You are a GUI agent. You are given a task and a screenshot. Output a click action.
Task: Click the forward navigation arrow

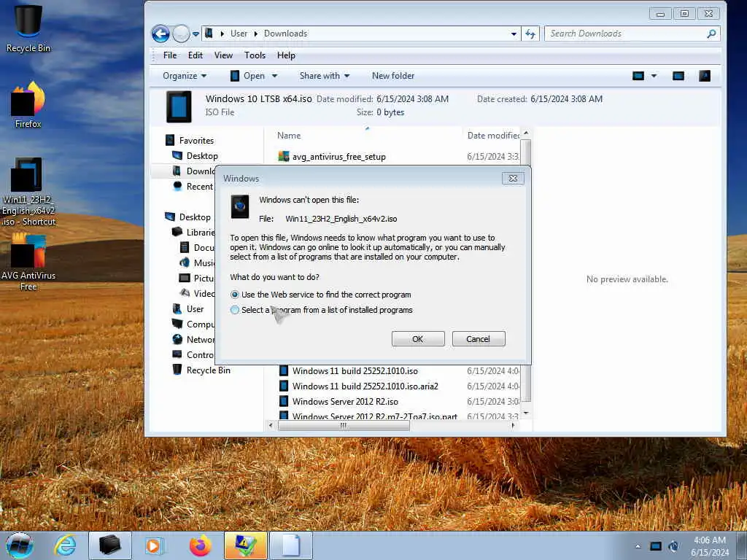pyautogui.click(x=181, y=34)
